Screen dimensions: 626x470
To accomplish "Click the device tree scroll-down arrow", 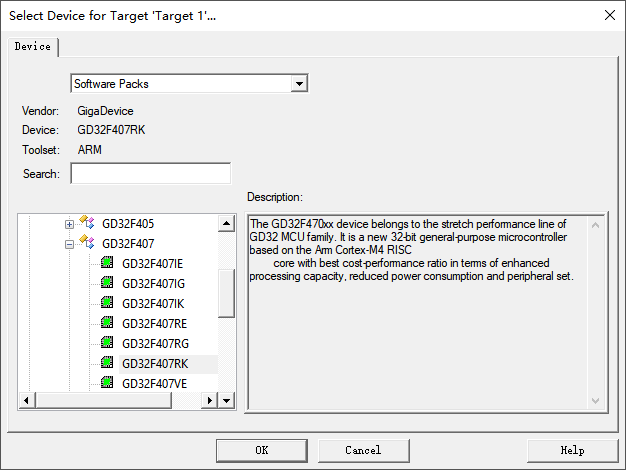I will coord(226,400).
